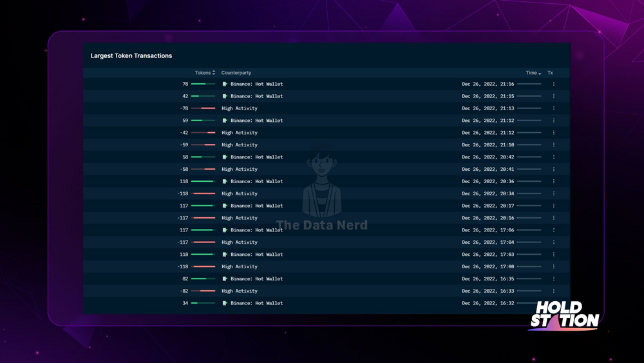This screenshot has width=644, height=363.
Task: Open the Tx options on the -78 tokens 21:13 row
Action: pyautogui.click(x=554, y=108)
